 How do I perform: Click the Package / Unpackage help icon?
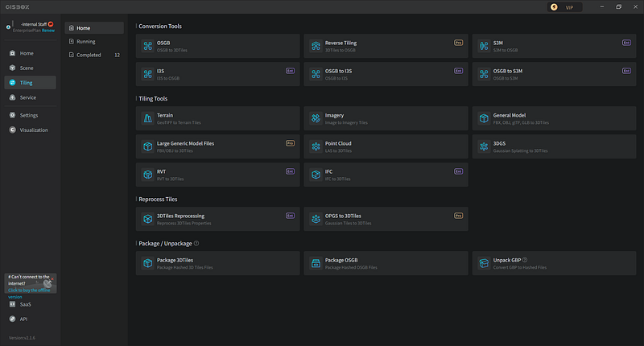pos(196,243)
